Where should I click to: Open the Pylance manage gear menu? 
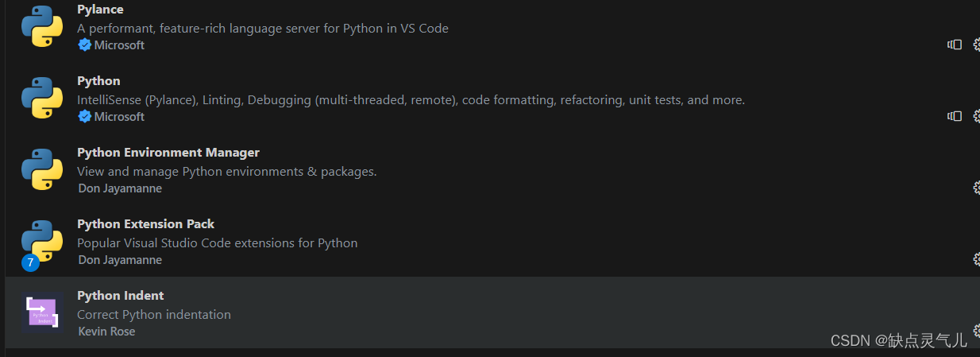pos(976,45)
